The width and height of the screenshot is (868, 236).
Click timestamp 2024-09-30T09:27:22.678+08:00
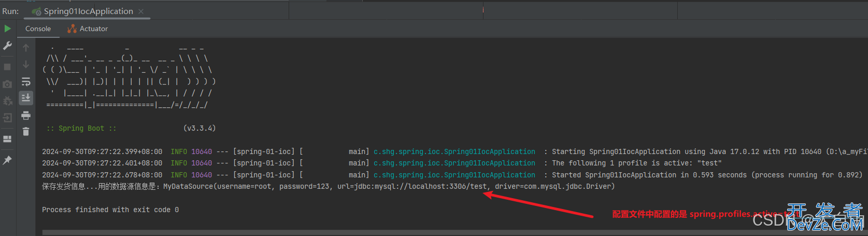click(x=102, y=175)
